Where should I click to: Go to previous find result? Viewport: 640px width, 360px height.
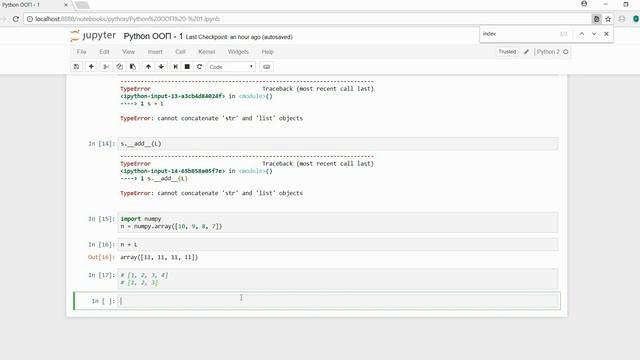tap(582, 34)
